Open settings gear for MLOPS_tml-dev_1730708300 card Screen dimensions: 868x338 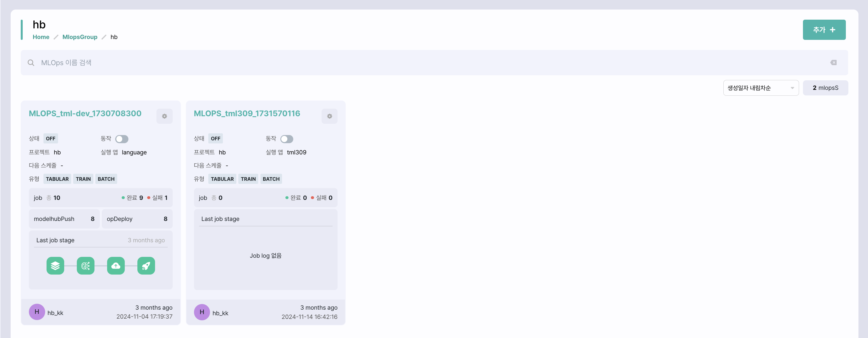pyautogui.click(x=165, y=116)
